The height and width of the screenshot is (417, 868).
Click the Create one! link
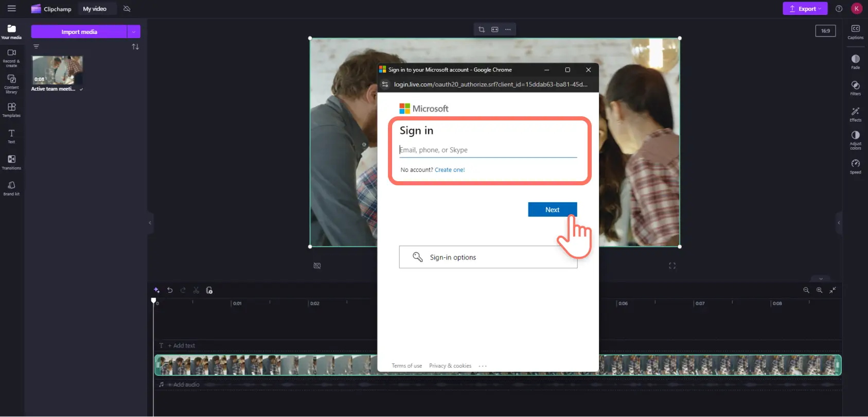[x=450, y=170]
